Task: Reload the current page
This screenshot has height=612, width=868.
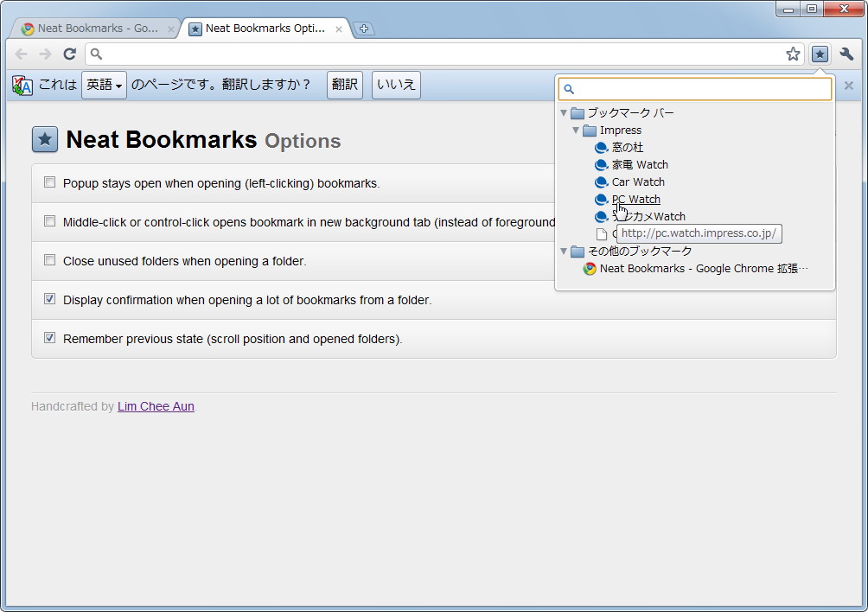Action: click(69, 54)
